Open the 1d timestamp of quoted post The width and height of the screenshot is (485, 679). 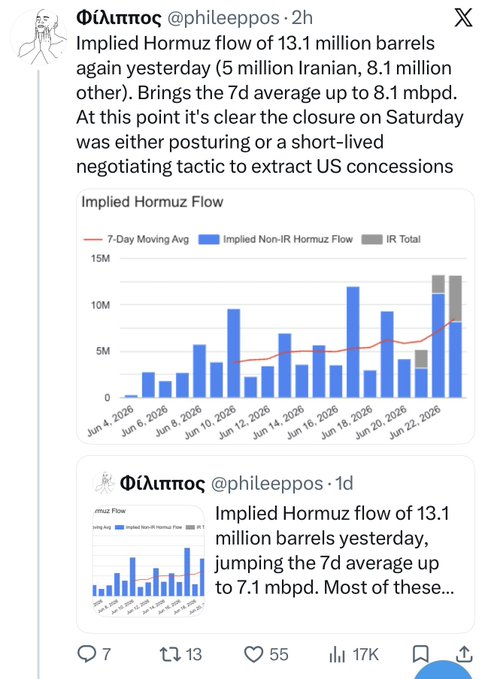pyautogui.click(x=344, y=483)
